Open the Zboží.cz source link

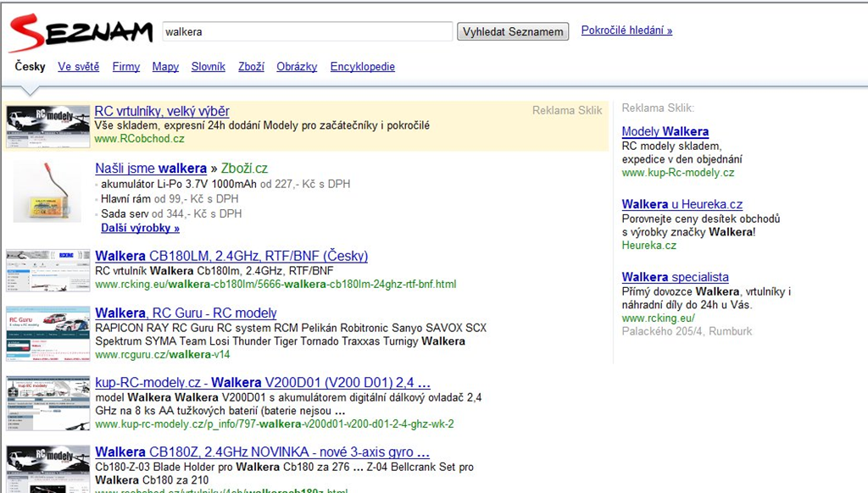click(244, 169)
